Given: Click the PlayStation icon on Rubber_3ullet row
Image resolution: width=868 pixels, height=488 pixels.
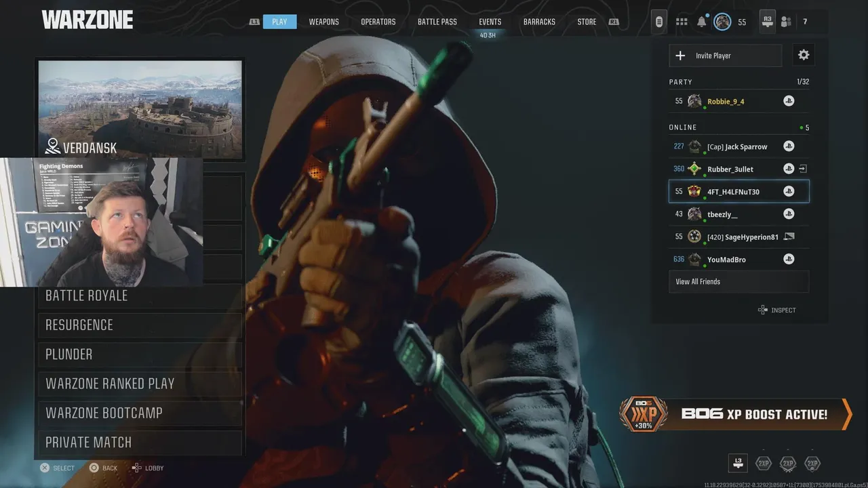Looking at the screenshot, I should [789, 169].
